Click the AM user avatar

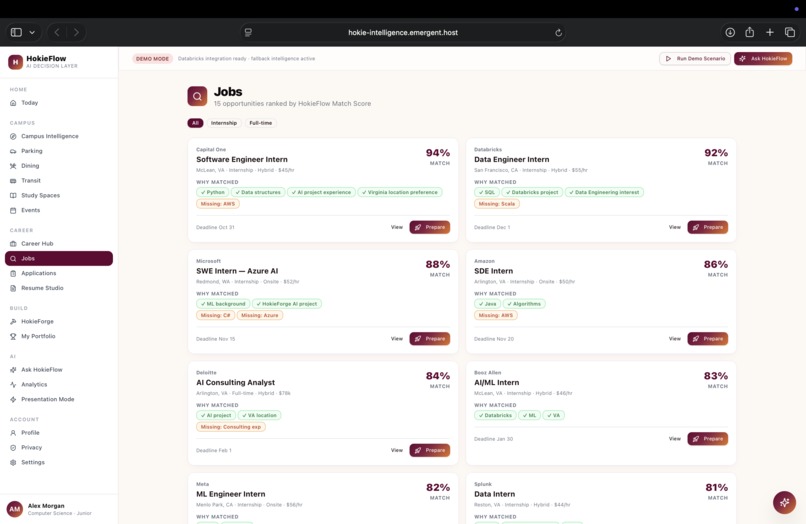[15, 509]
